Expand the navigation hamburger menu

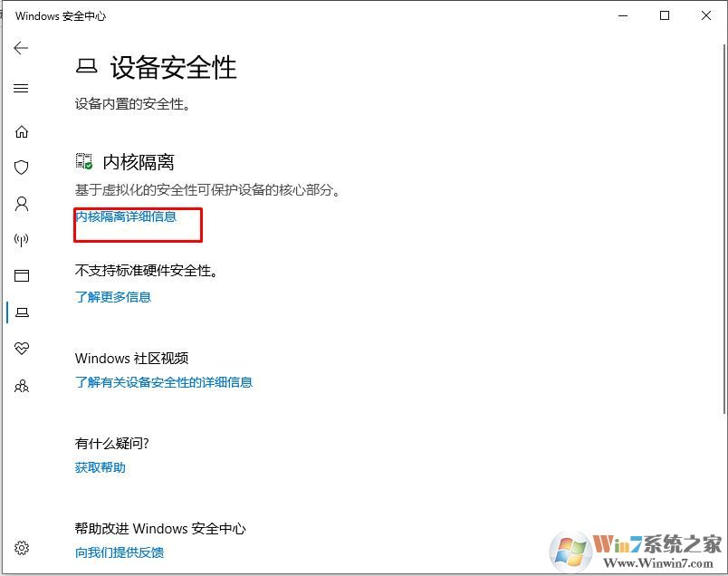[x=22, y=88]
